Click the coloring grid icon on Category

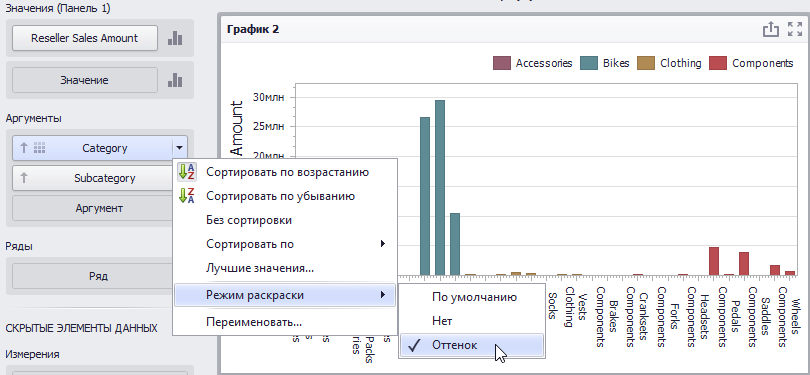click(x=39, y=148)
